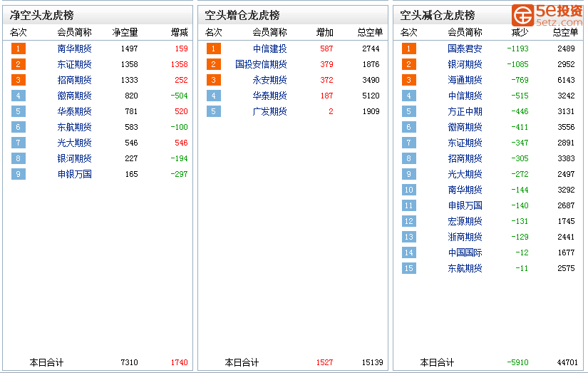Open 申银万国 in 空头减仓龙虎榜

465,205
